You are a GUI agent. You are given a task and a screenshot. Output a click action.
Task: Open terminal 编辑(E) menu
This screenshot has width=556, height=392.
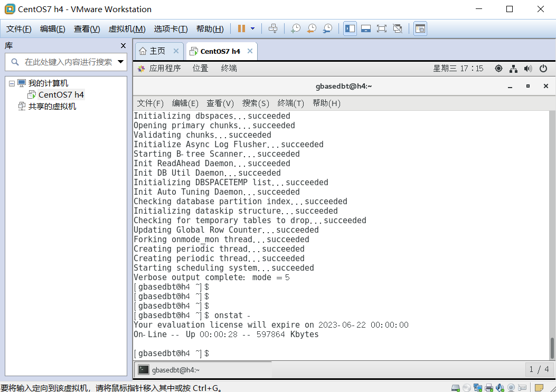tap(185, 103)
